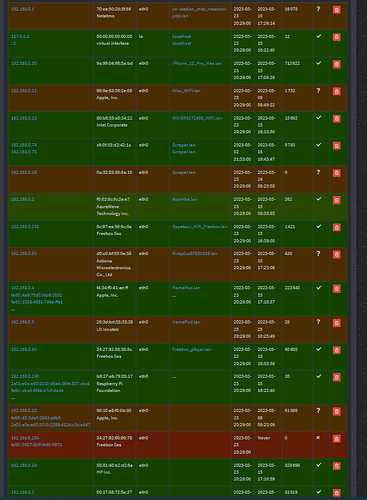Open IP link 192.168.0.1
The height and width of the screenshot is (500, 367).
coord(23,9)
